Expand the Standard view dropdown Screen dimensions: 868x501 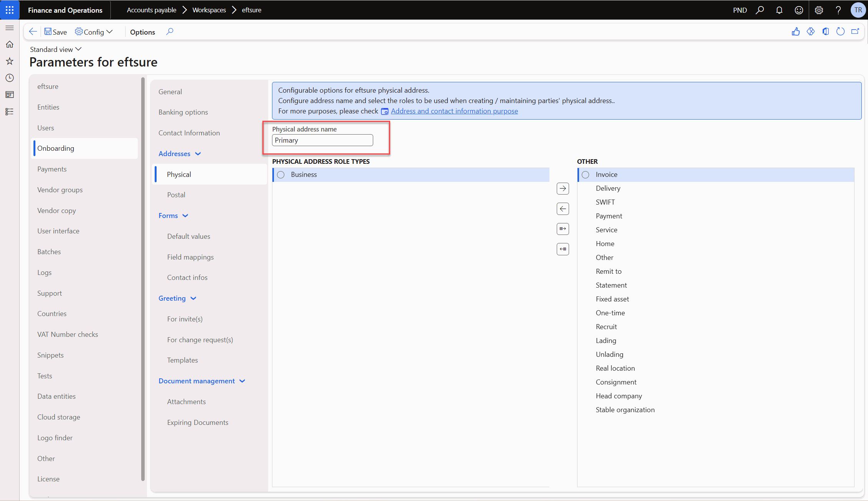[x=56, y=49]
